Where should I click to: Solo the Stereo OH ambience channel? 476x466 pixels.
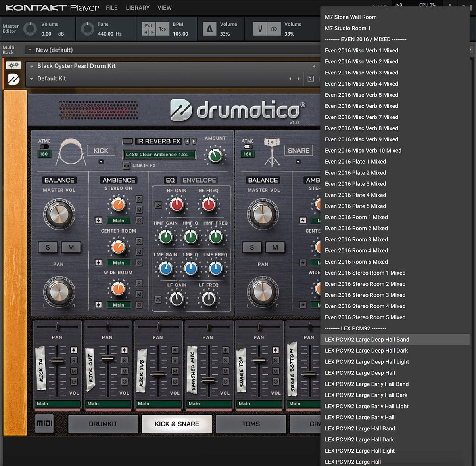(139, 199)
